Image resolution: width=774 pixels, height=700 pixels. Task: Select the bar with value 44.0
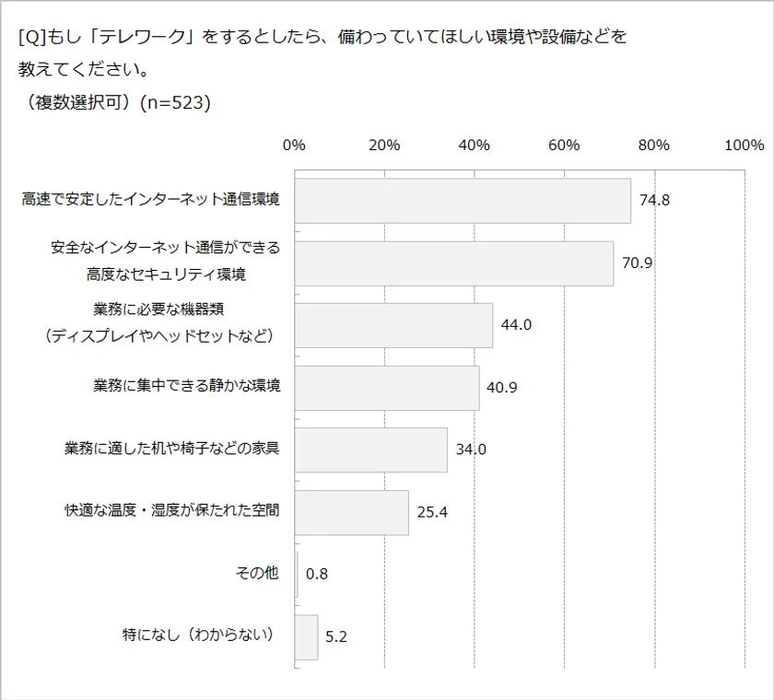pos(393,325)
